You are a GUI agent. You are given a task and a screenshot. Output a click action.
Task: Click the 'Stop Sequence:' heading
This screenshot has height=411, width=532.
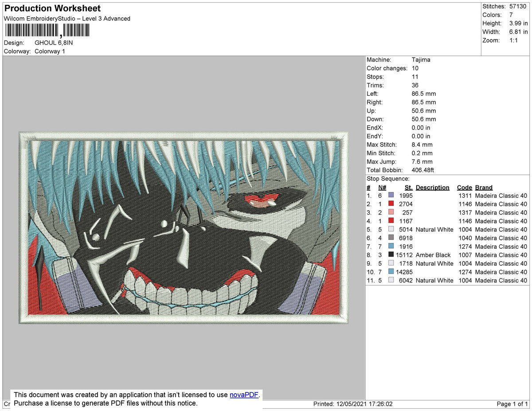click(x=388, y=179)
